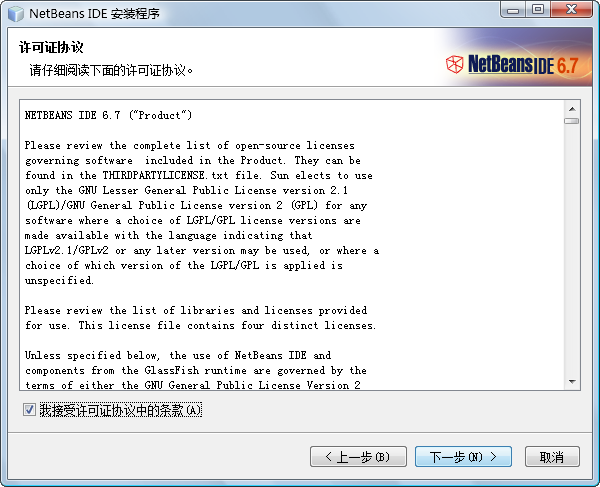
Task: Click the red cube emblem in NetBeans logo
Action: (x=454, y=64)
